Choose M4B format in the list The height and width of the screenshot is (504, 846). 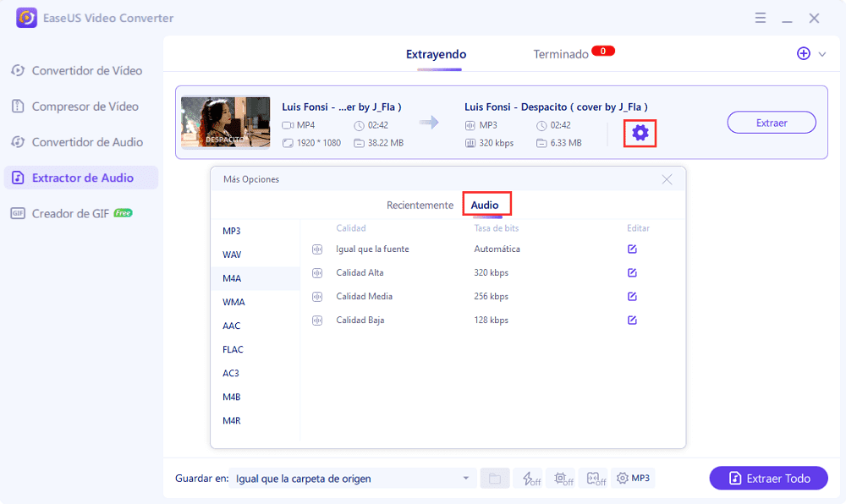[255, 397]
